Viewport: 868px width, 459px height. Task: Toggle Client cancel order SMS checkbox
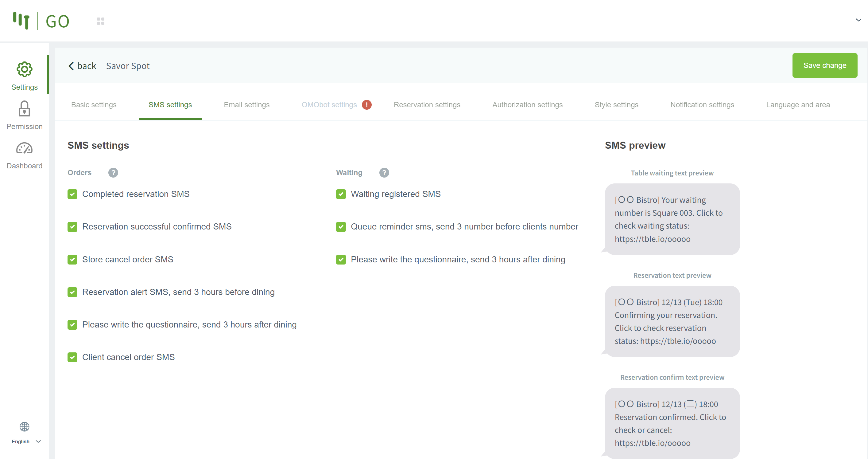click(72, 357)
